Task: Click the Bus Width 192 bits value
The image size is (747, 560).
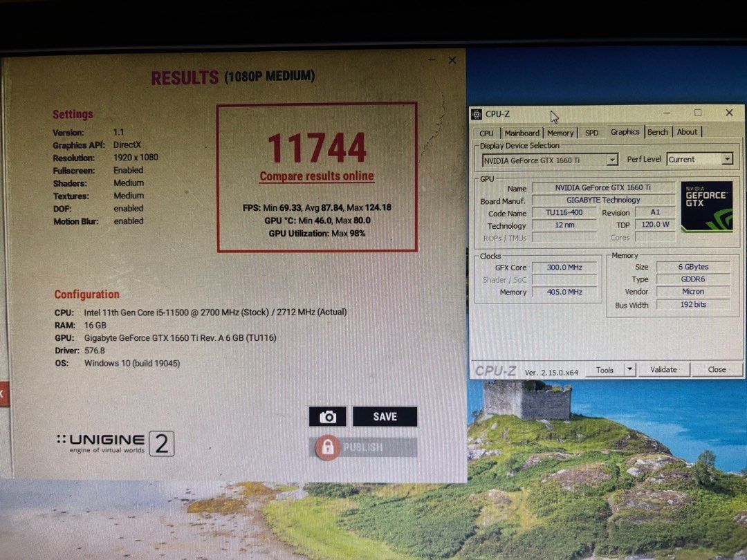Action: click(693, 304)
